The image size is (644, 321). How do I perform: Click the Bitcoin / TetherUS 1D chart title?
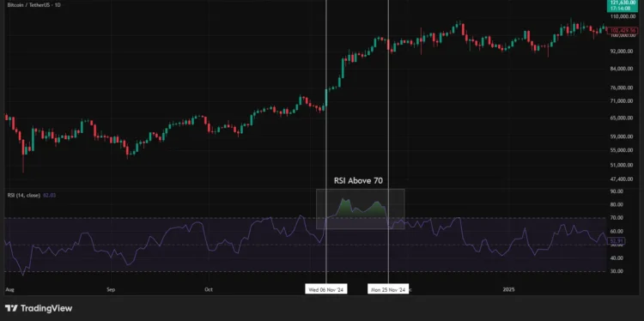coord(33,5)
